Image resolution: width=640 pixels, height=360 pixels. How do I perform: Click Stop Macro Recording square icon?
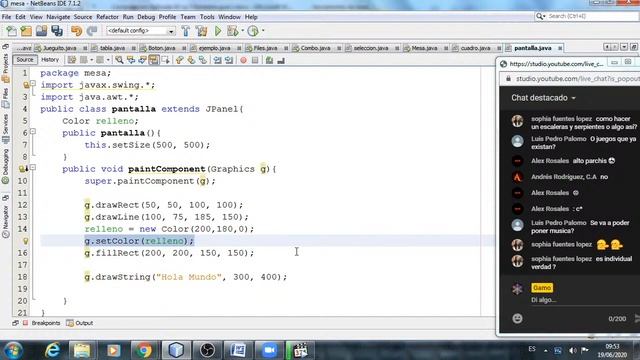click(x=255, y=60)
